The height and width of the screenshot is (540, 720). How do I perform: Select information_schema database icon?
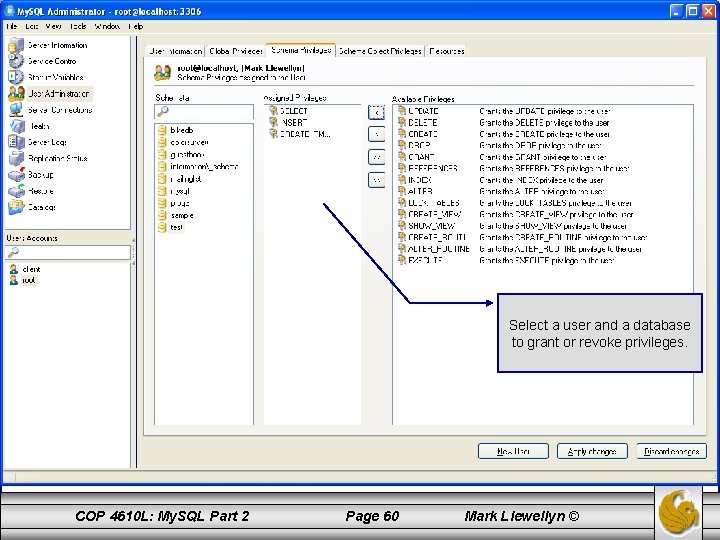(x=162, y=166)
